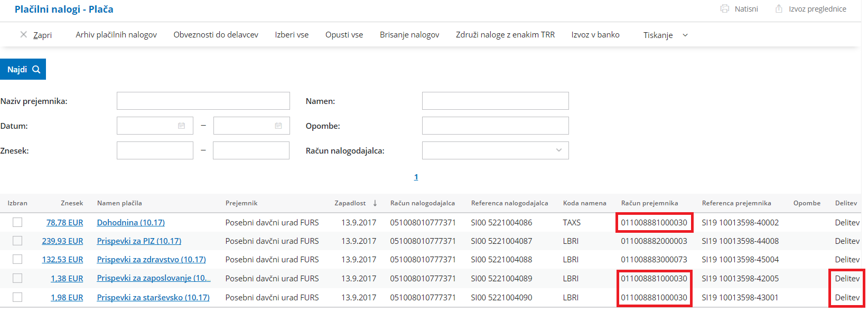Click Opusti vse in the toolbar
Screen dimensions: 868x313
pyautogui.click(x=344, y=34)
